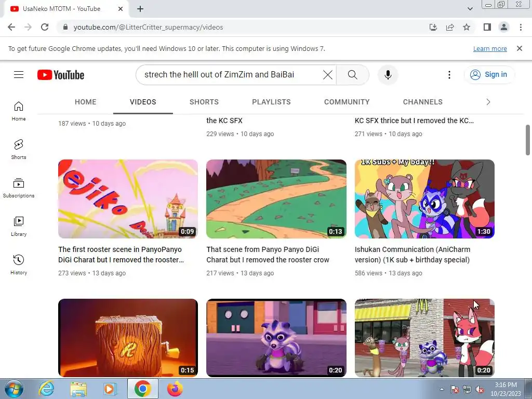Open the network tray icon
This screenshot has height=399, width=532.
pos(467,390)
